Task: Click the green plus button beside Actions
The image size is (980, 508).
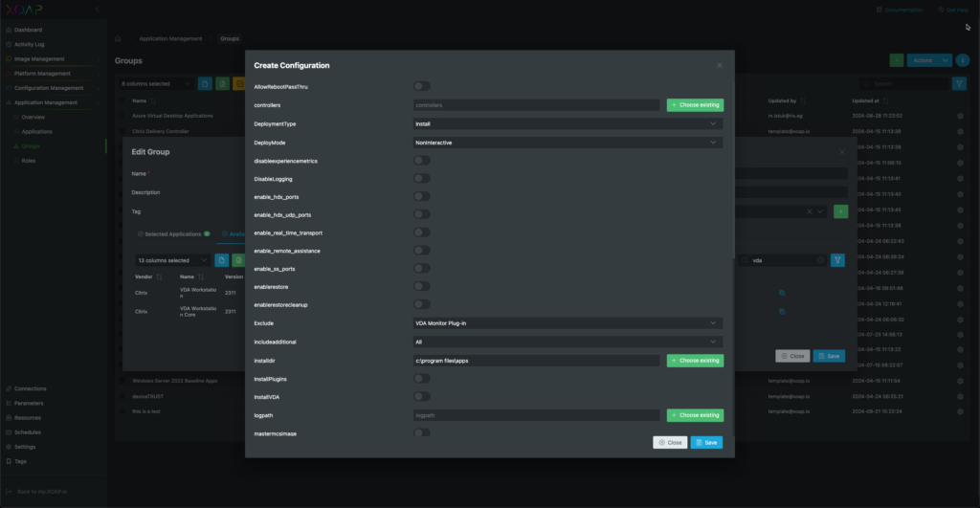Action: [x=896, y=60]
